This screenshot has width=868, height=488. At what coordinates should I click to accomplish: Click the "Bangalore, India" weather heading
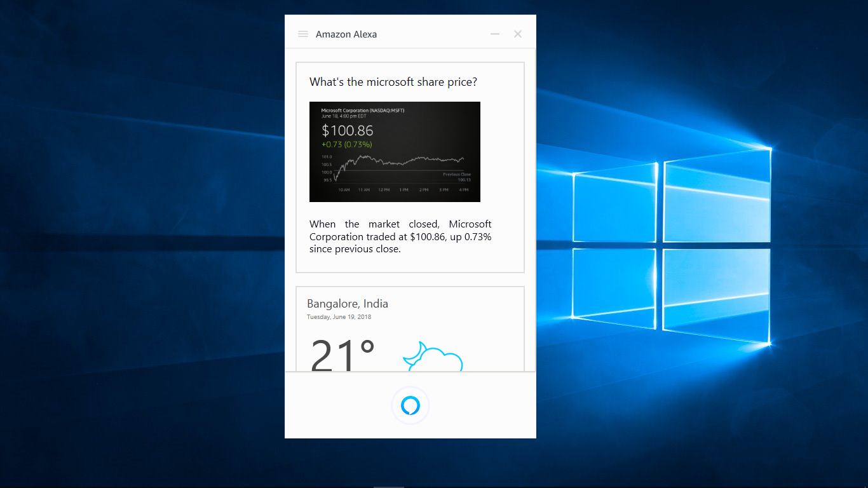pyautogui.click(x=348, y=304)
